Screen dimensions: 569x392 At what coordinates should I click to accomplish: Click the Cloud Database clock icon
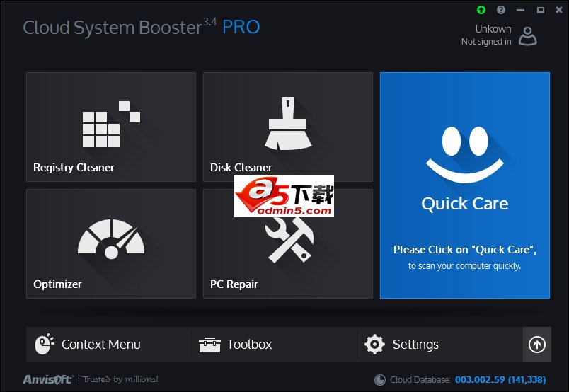point(379,380)
